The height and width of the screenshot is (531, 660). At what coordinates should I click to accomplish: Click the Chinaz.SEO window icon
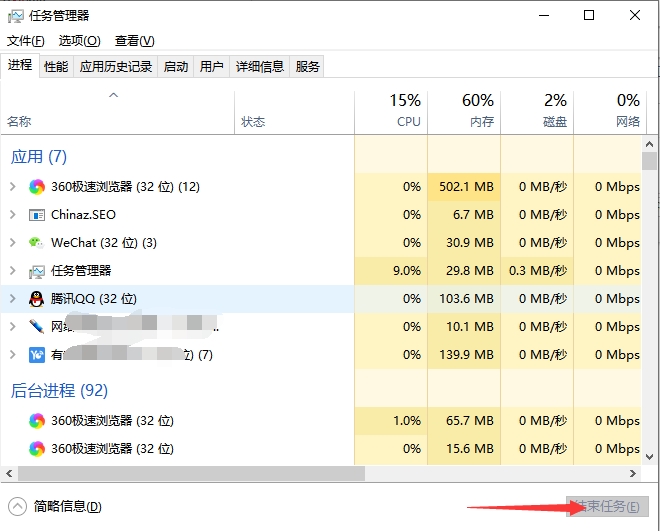coord(37,215)
